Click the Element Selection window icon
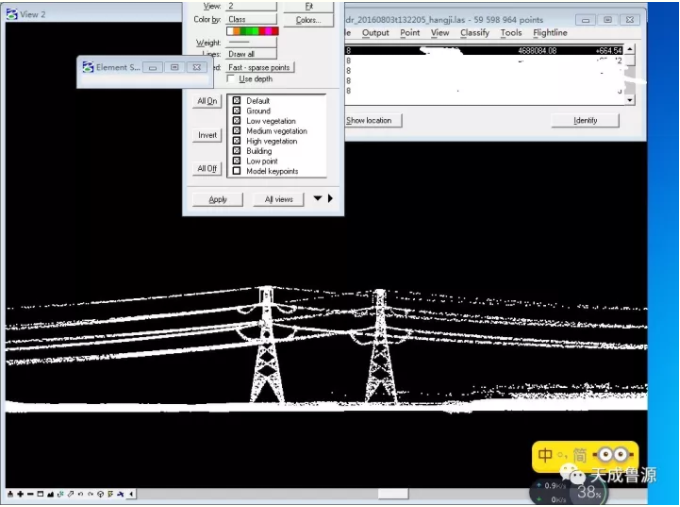Viewport: 680px width, 507px height. point(87,67)
